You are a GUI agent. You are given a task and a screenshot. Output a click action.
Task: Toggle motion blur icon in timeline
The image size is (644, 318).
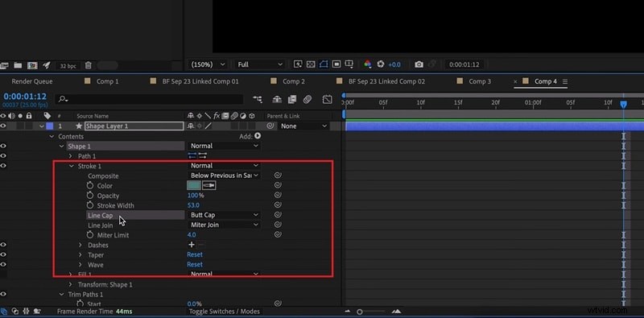(308, 99)
